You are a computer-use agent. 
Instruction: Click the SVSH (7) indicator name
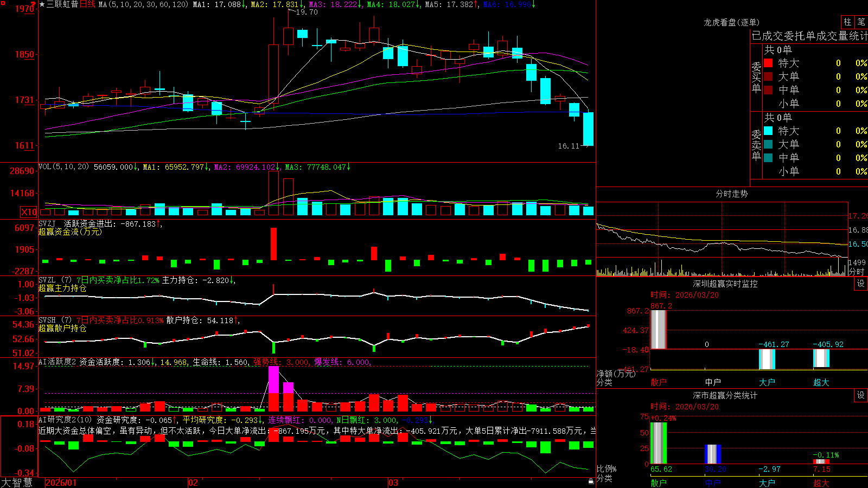(55, 320)
